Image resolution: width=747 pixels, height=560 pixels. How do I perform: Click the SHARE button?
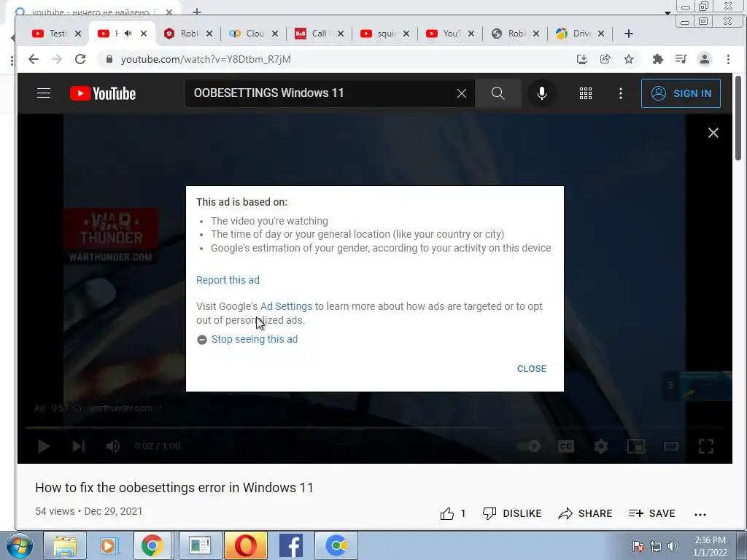click(x=586, y=513)
